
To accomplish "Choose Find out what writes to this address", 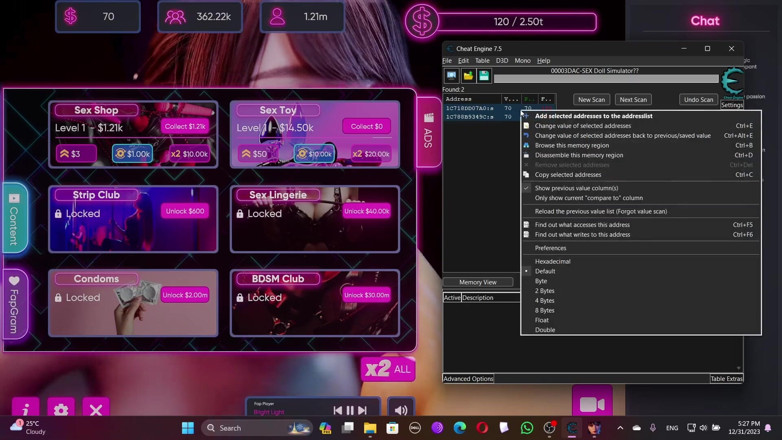I will (x=641, y=234).
